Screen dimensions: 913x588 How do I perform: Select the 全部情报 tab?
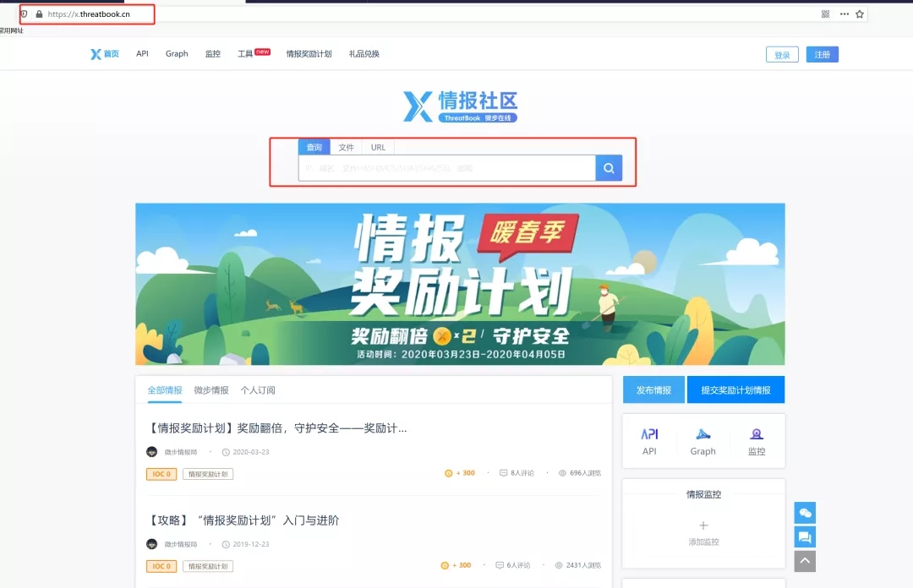[x=165, y=390]
